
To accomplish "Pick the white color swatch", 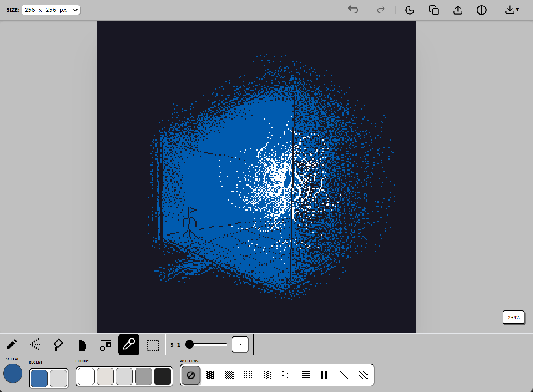I will (86, 376).
